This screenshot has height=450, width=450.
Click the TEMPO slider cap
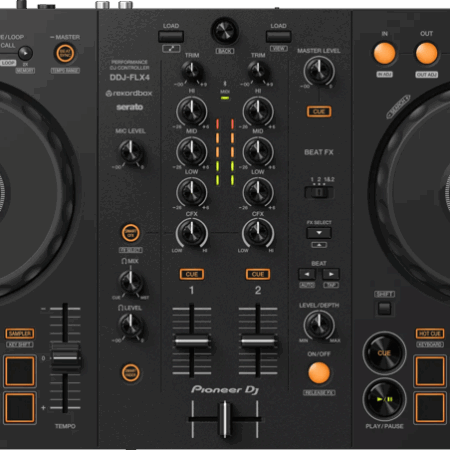tap(65, 358)
